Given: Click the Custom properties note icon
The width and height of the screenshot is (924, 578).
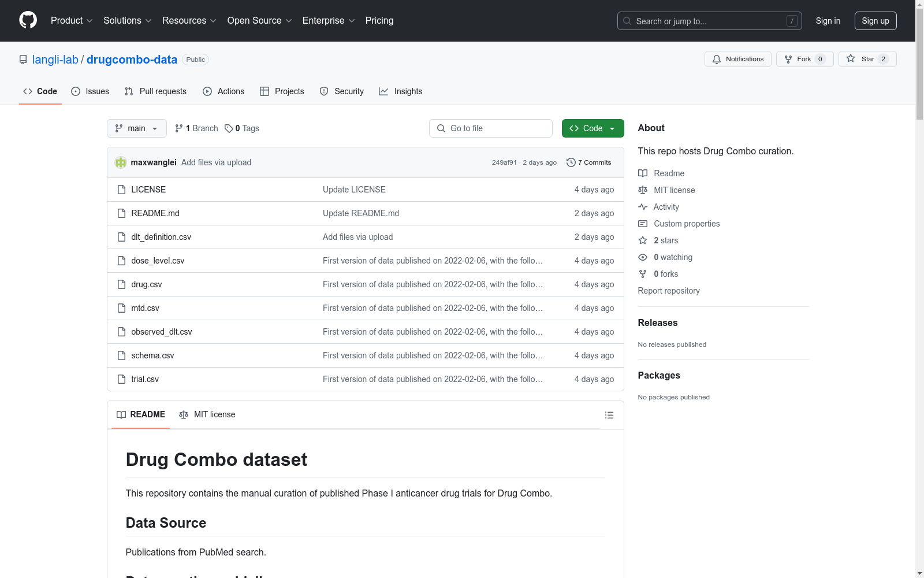Looking at the screenshot, I should pyautogui.click(x=643, y=224).
